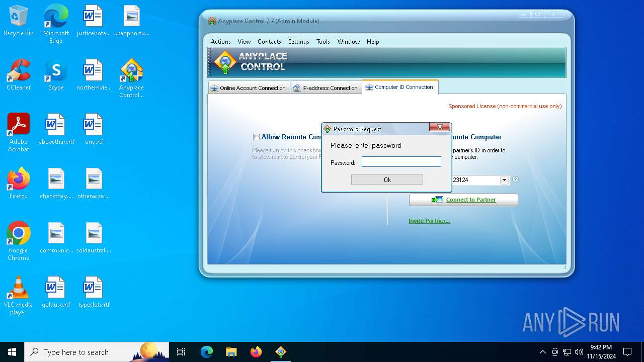Launch Firefox desktop shortcut

point(19,184)
